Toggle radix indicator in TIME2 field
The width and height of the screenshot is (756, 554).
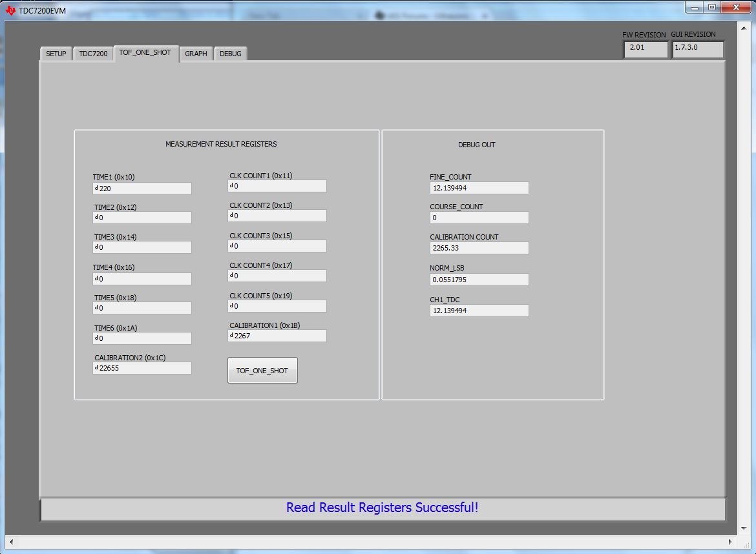point(96,217)
